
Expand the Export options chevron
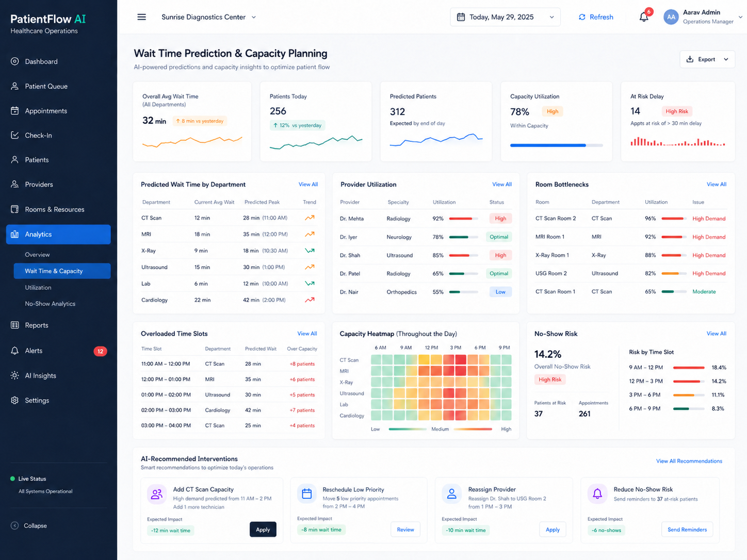click(x=726, y=59)
